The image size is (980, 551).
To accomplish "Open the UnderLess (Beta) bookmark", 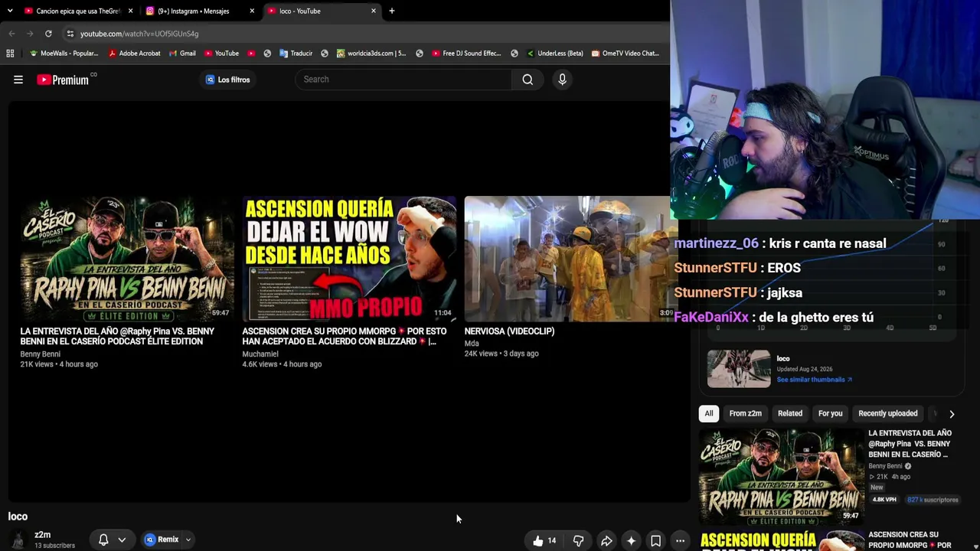I will tap(554, 54).
